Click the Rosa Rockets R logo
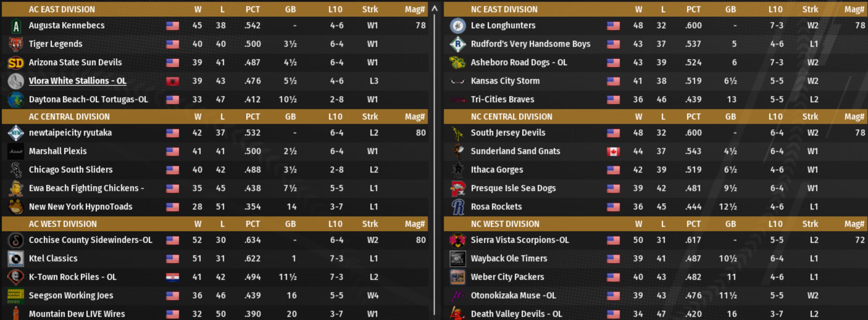 point(458,207)
